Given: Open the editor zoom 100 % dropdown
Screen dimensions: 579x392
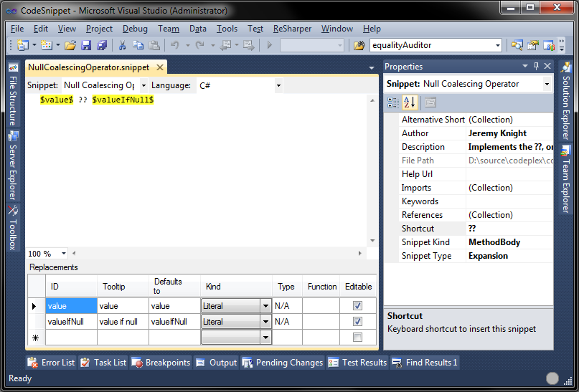Looking at the screenshot, I should (64, 254).
